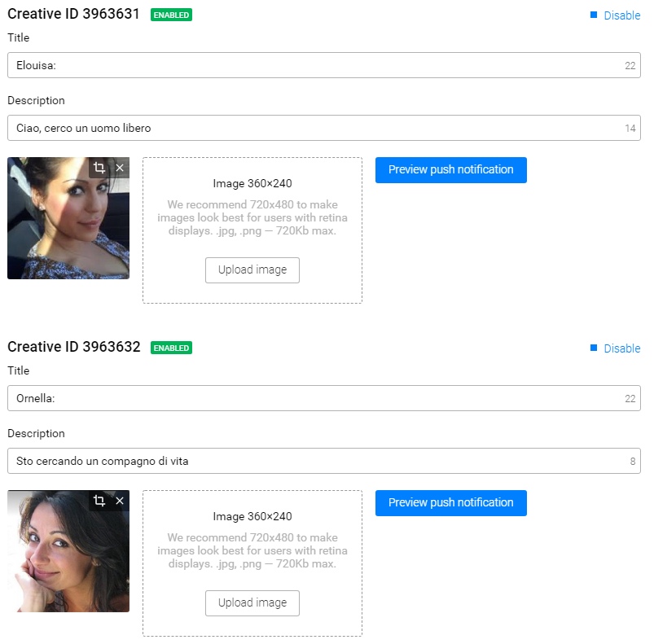Crop the image for Creative ID 3963631

click(x=99, y=168)
